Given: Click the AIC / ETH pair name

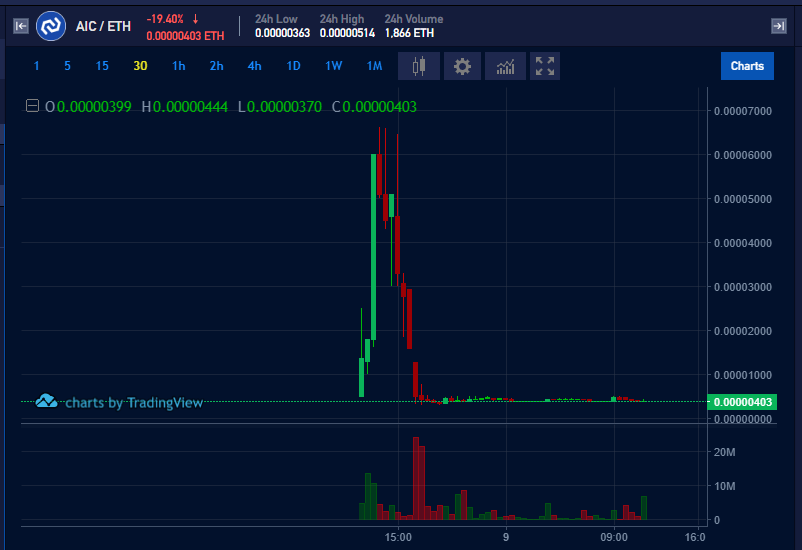Looking at the screenshot, I should click(103, 26).
